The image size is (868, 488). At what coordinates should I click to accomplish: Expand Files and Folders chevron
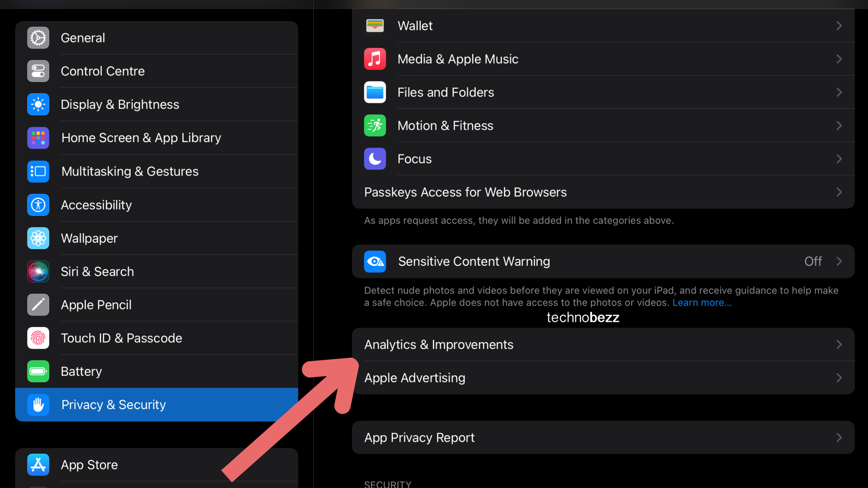(839, 92)
